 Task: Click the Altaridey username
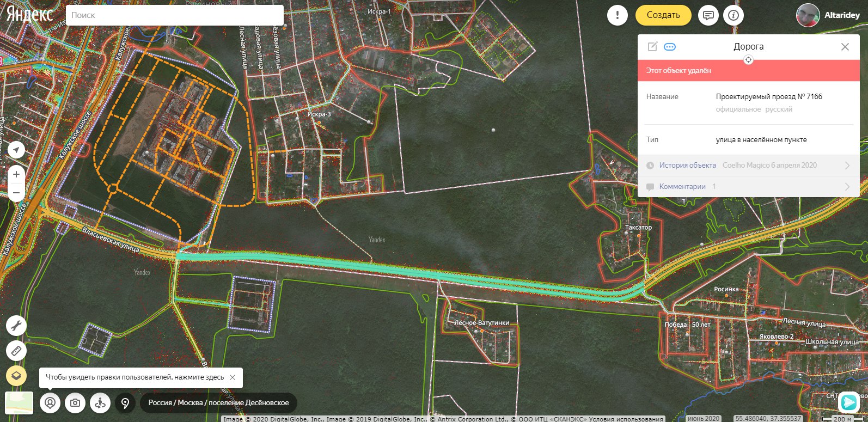[842, 15]
